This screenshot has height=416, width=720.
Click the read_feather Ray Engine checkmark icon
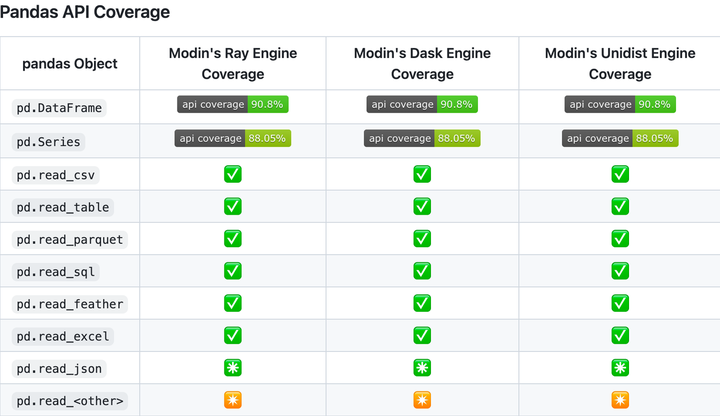(233, 303)
